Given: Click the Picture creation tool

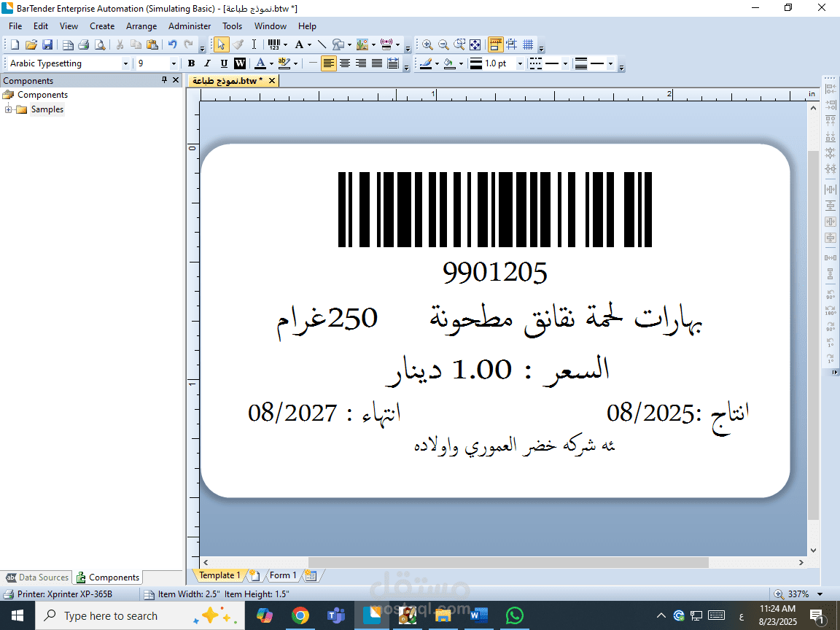Looking at the screenshot, I should point(362,44).
